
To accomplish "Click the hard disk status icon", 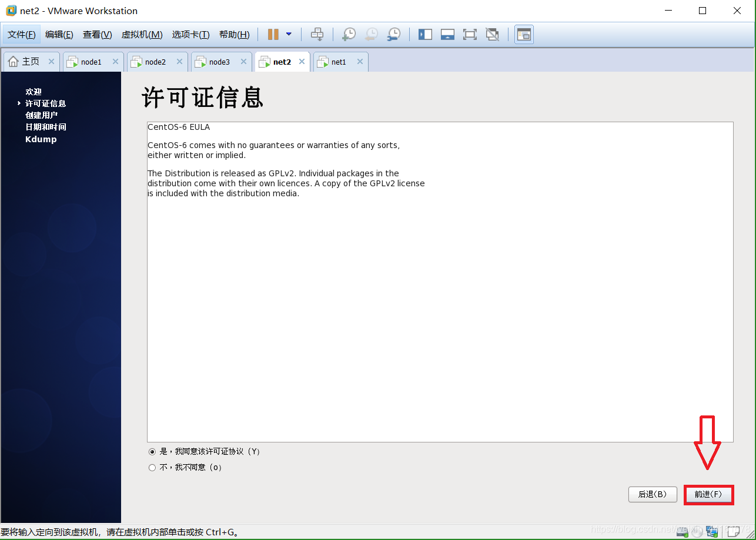I will tap(683, 532).
